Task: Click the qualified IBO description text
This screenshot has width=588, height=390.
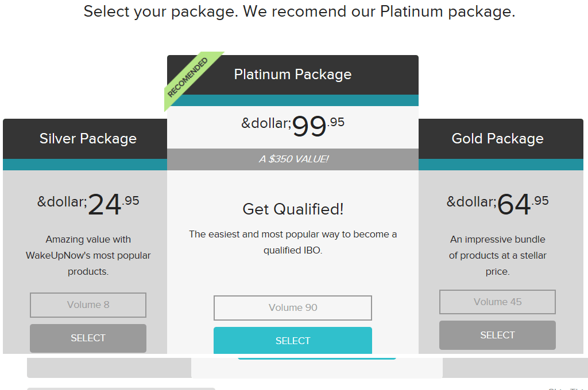Action: (293, 242)
